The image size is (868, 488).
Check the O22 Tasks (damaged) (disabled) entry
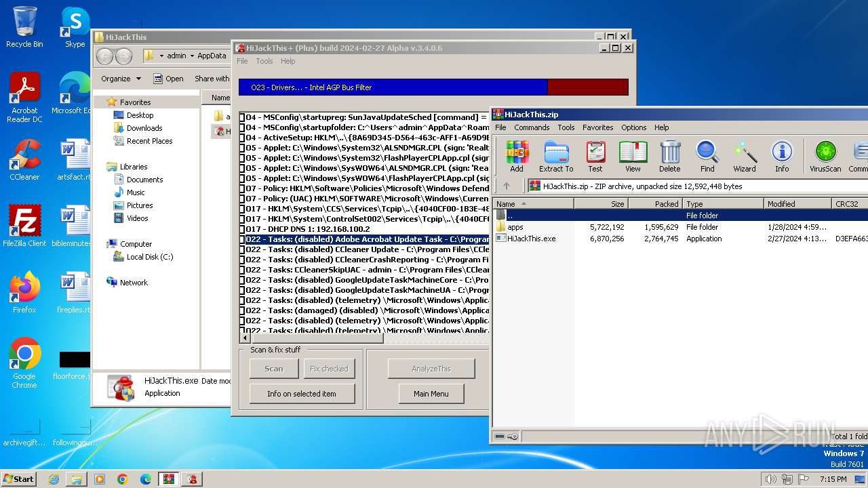242,310
